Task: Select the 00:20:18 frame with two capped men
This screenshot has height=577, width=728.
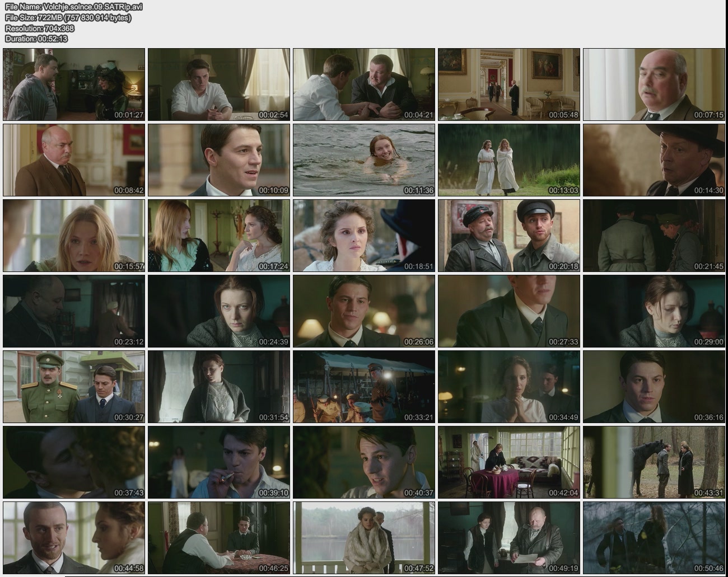Action: coord(508,235)
